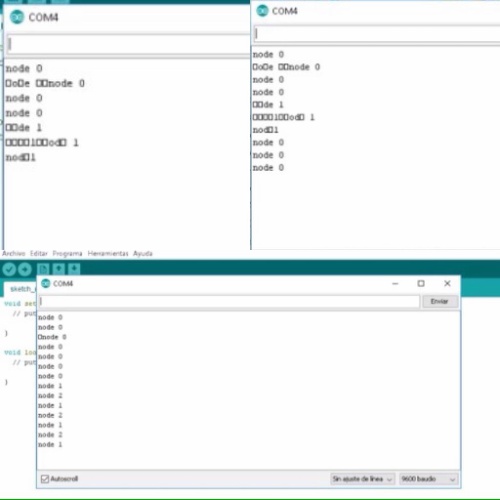Click the Enviar button
The width and height of the screenshot is (500, 500).
[439, 301]
